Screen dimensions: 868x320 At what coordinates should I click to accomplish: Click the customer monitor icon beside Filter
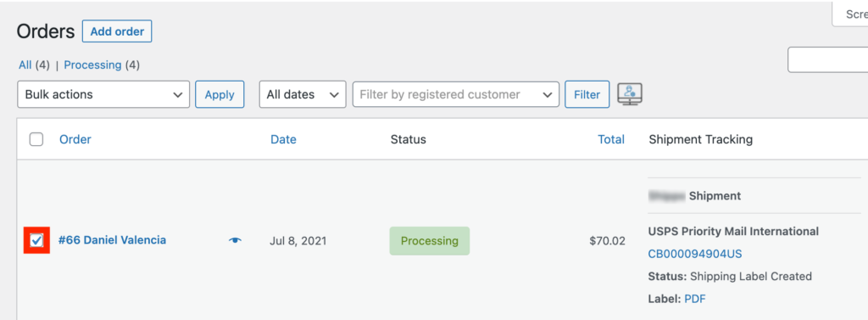[x=630, y=94]
